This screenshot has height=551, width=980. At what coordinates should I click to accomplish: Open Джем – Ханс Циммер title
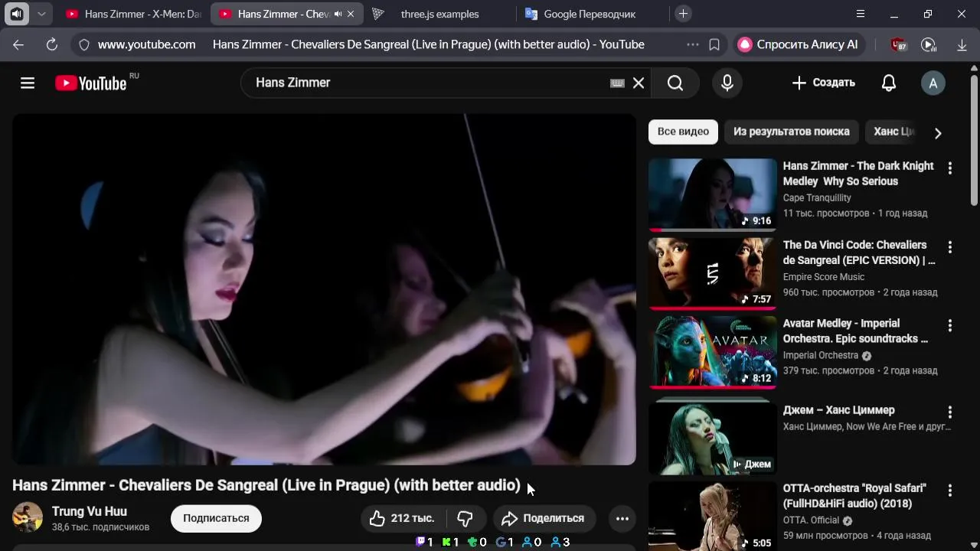[x=839, y=410]
